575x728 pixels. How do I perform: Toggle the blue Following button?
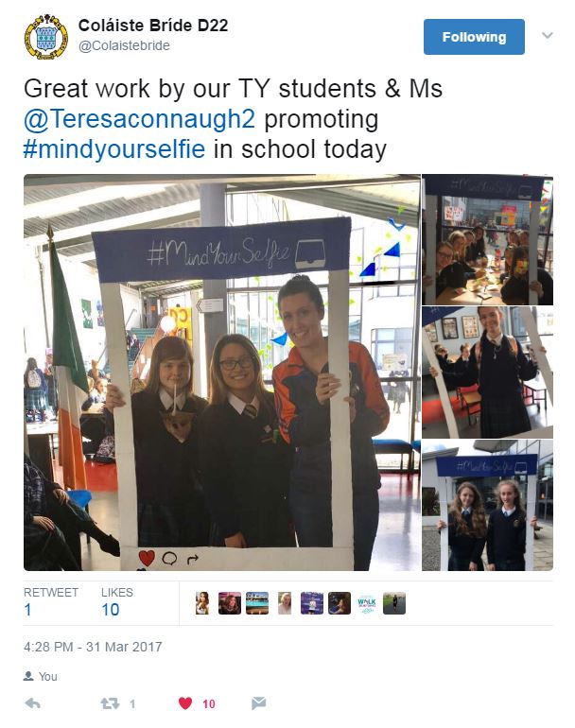[474, 37]
